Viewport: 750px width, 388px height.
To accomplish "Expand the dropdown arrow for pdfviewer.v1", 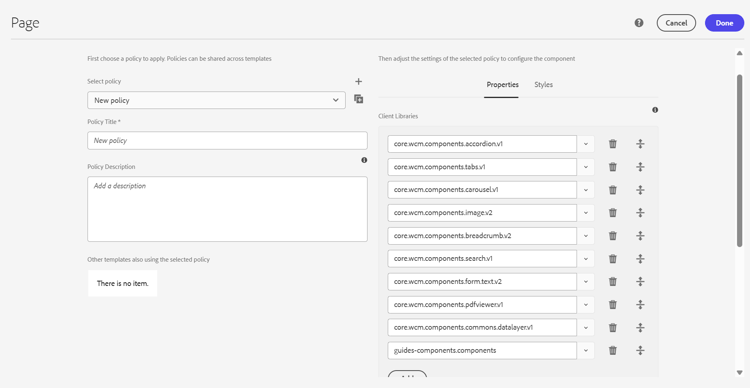I will pos(585,304).
